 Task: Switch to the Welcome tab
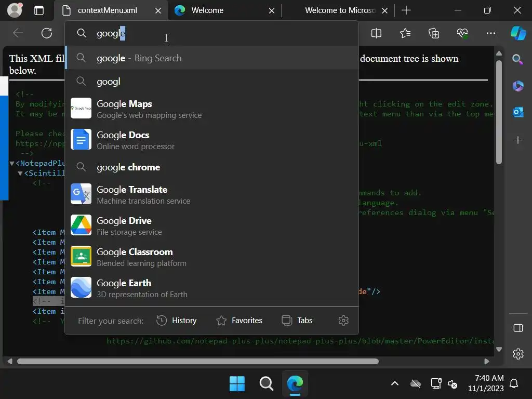pos(207,10)
